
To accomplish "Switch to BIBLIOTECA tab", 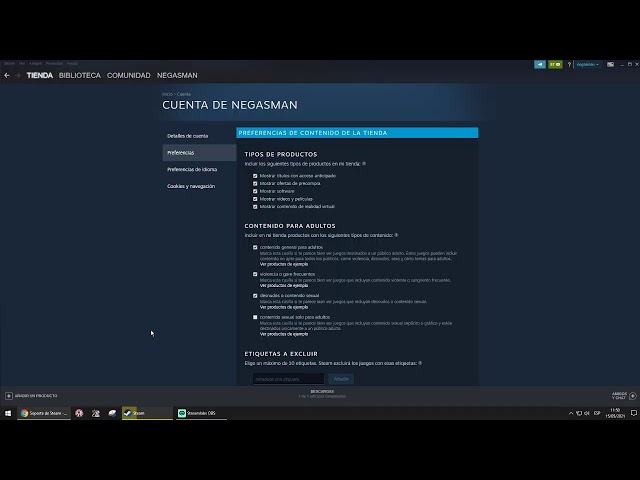I will click(x=80, y=76).
